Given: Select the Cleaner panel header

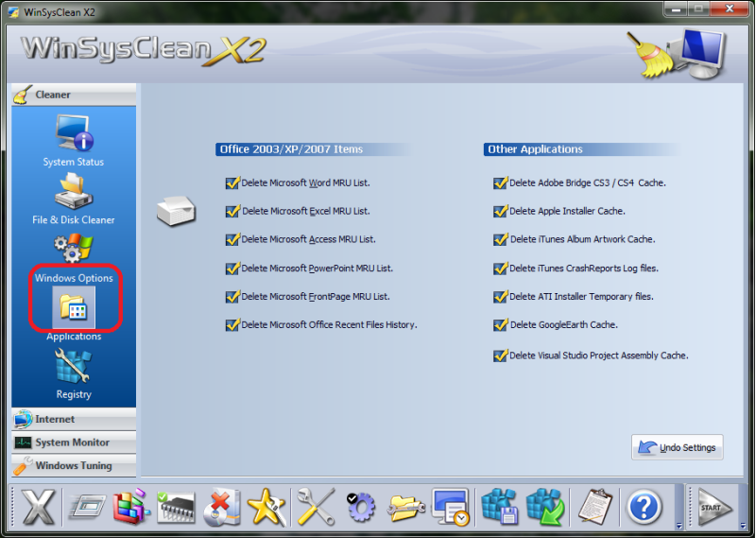Looking at the screenshot, I should (x=74, y=95).
